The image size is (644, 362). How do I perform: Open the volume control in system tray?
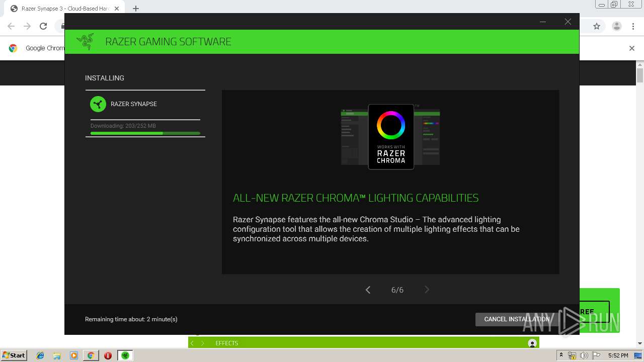pos(584,355)
